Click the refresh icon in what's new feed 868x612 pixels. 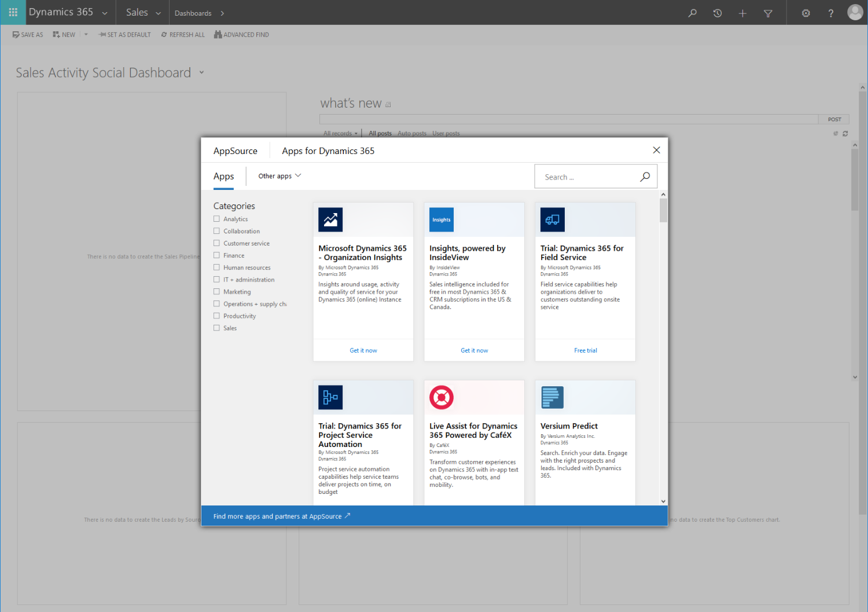click(845, 134)
